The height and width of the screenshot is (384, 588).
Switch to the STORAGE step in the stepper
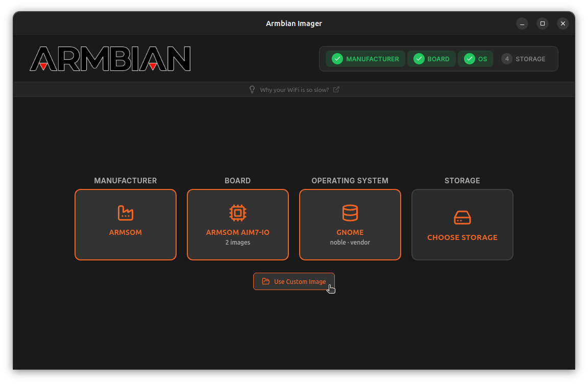pyautogui.click(x=524, y=58)
